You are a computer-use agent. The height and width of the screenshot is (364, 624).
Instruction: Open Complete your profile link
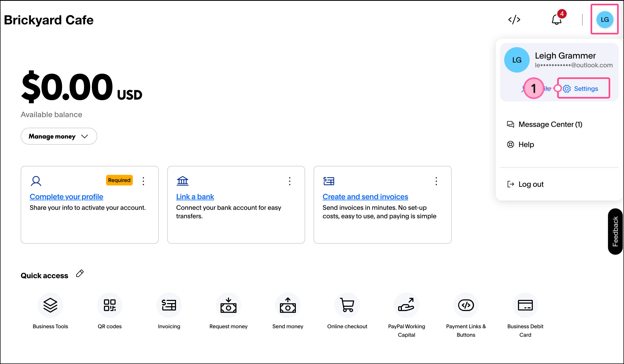66,197
